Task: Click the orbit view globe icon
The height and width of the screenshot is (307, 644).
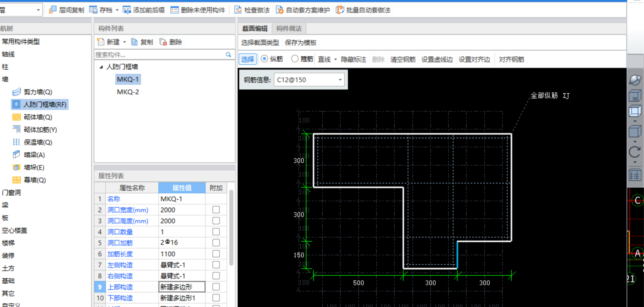Action: (635, 80)
